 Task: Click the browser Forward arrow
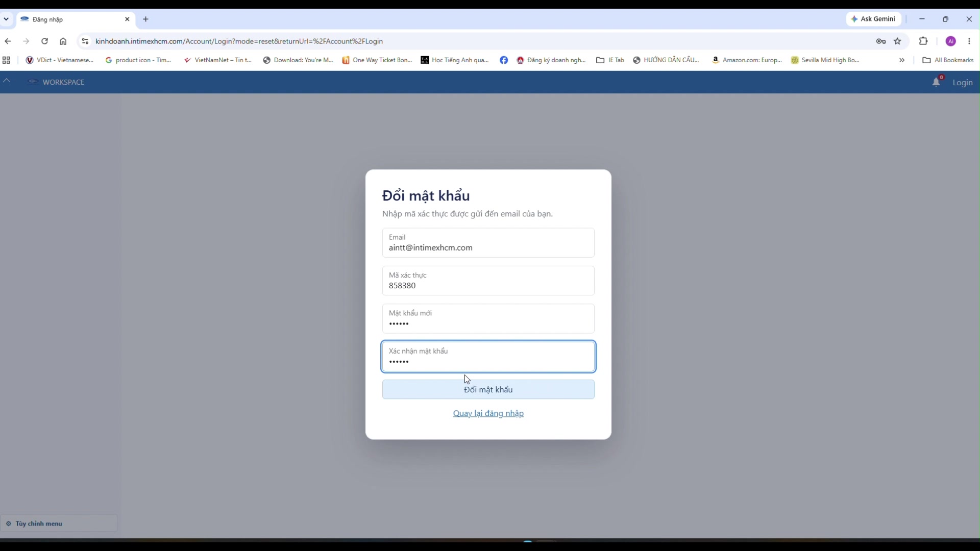coord(26,41)
